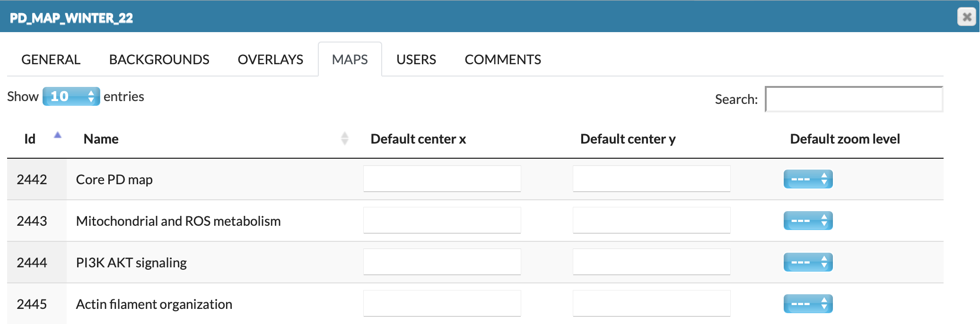Open zoom level dropdown for Actin filament organization

pyautogui.click(x=807, y=304)
